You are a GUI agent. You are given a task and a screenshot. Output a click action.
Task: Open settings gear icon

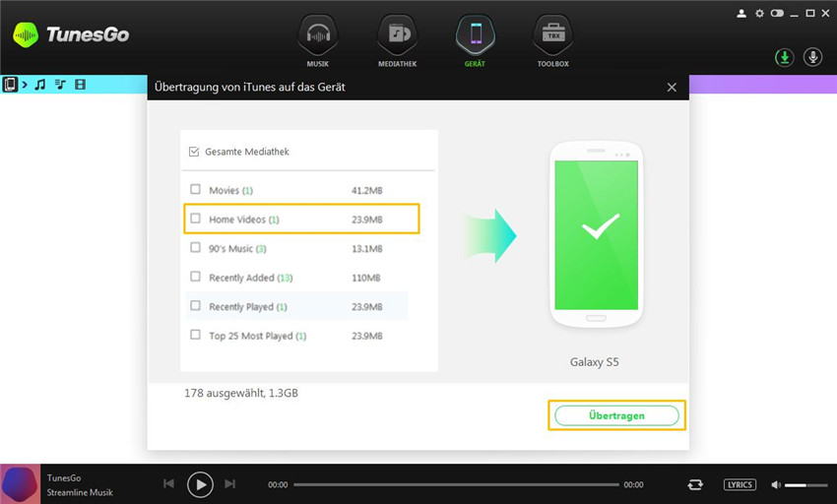click(x=759, y=14)
